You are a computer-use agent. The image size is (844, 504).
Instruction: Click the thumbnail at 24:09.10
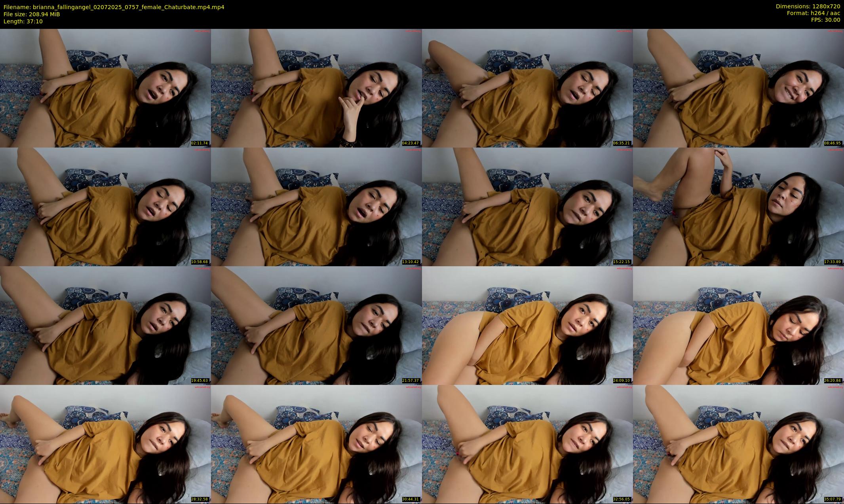(x=527, y=325)
